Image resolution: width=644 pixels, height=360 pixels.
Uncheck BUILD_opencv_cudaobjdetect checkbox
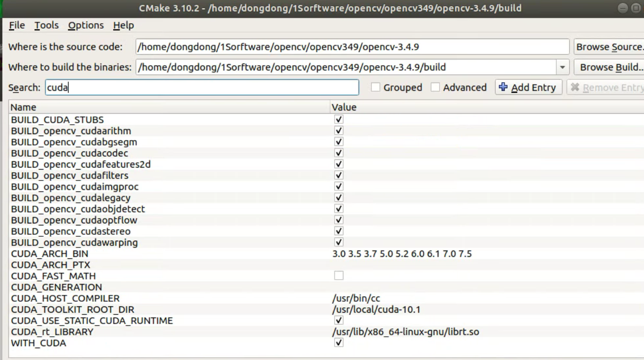click(339, 209)
